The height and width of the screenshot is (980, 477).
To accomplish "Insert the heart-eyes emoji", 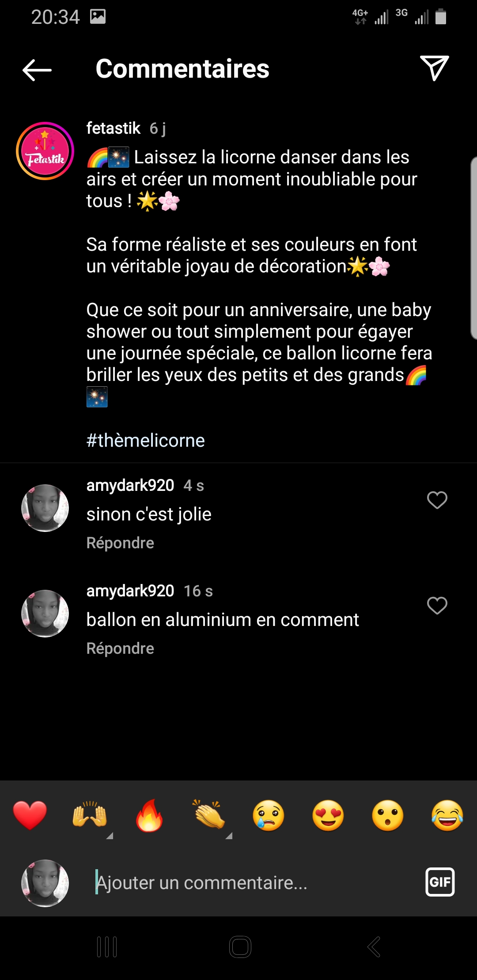I will (x=328, y=815).
